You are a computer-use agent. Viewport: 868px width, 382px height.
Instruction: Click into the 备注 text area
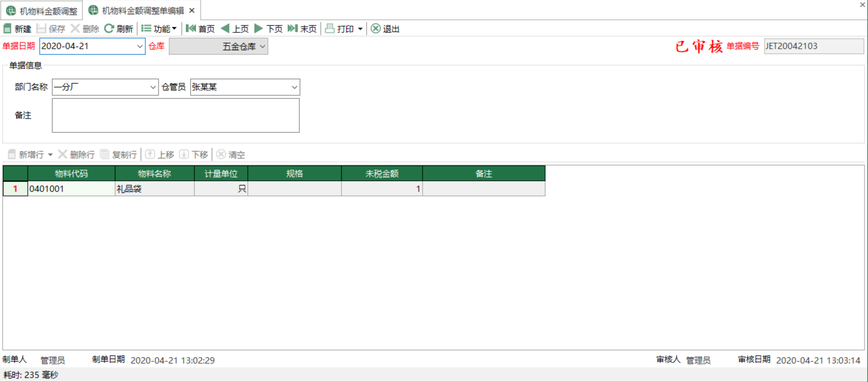[176, 115]
